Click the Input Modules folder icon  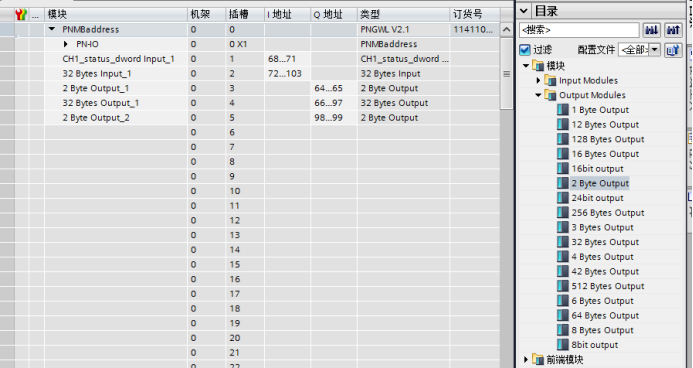pyautogui.click(x=550, y=80)
